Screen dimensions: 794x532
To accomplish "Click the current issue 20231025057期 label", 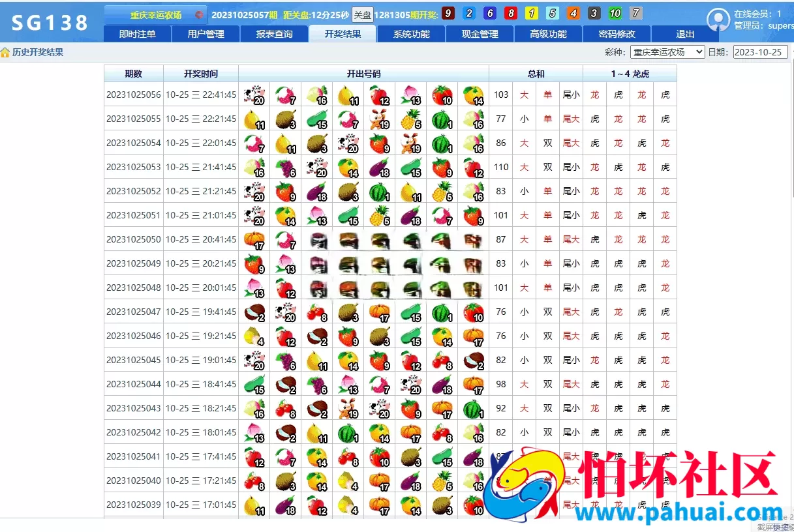I will (245, 14).
